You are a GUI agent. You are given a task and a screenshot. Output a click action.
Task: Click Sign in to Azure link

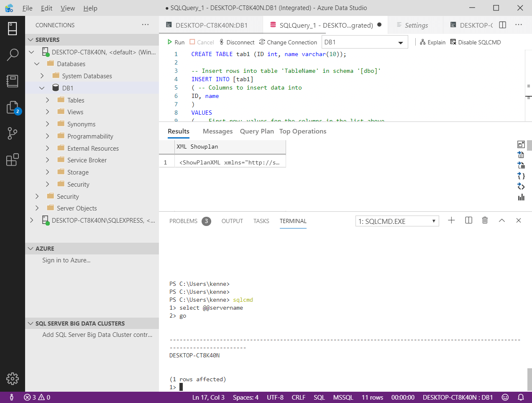click(66, 260)
